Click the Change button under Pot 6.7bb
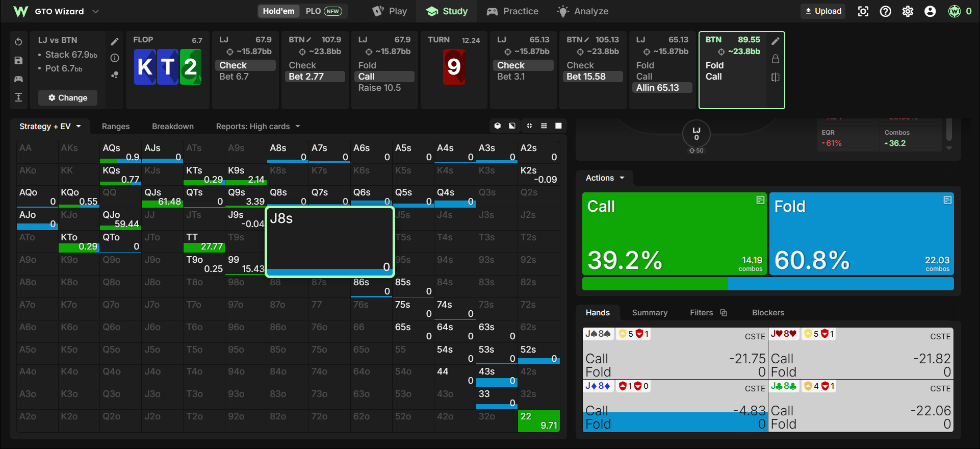Screen dimensions: 980x449 68,97
